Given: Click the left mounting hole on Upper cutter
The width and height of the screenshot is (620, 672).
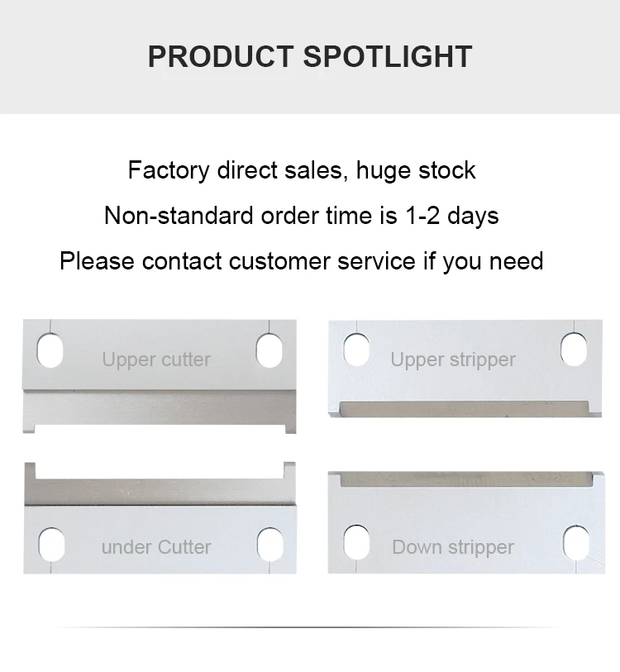Looking at the screenshot, I should click(50, 351).
